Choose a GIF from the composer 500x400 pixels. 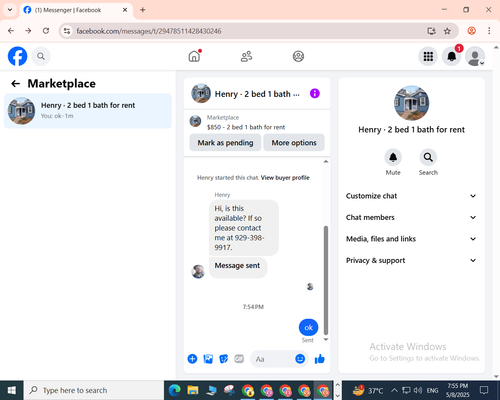[239, 359]
